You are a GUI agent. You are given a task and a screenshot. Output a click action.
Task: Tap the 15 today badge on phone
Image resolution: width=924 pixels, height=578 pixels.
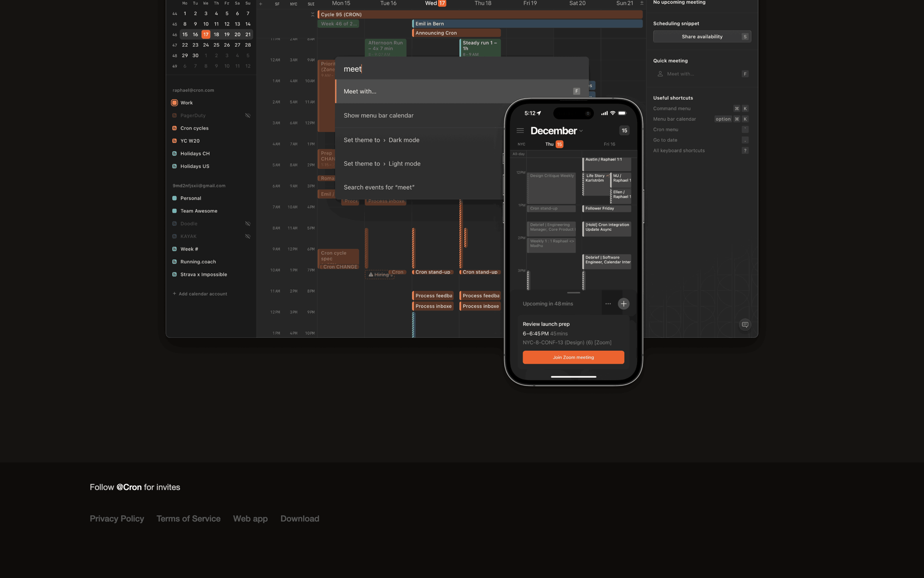pos(624,131)
